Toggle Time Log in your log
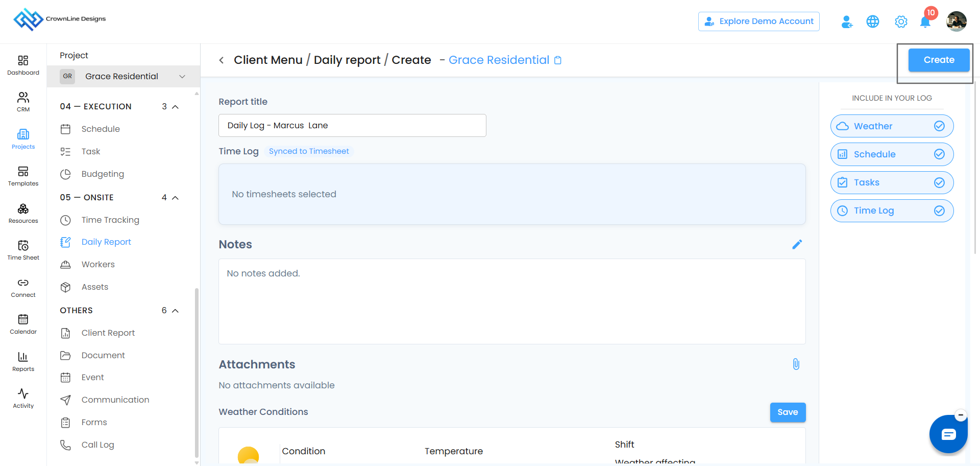Viewport: 980px width, 466px height. tap(892, 211)
